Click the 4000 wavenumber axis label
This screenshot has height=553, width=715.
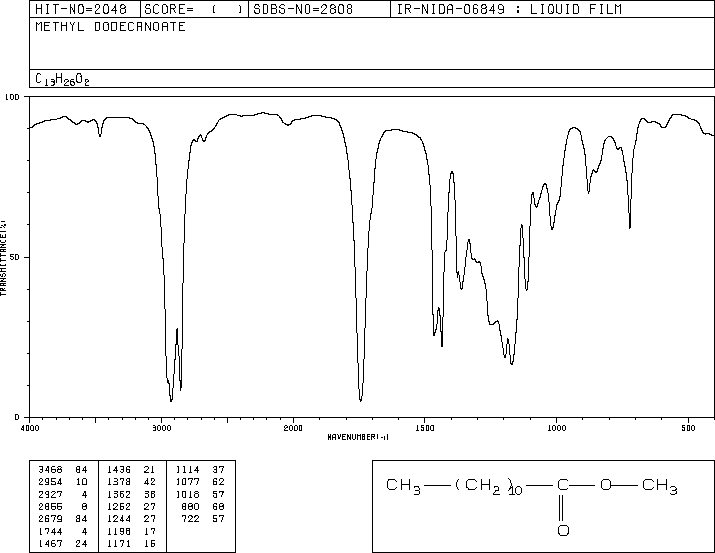30,428
